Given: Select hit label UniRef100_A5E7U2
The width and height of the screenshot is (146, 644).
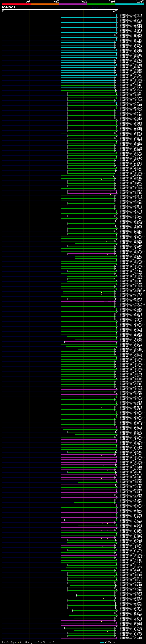Looking at the screenshot, I should tap(131, 339).
